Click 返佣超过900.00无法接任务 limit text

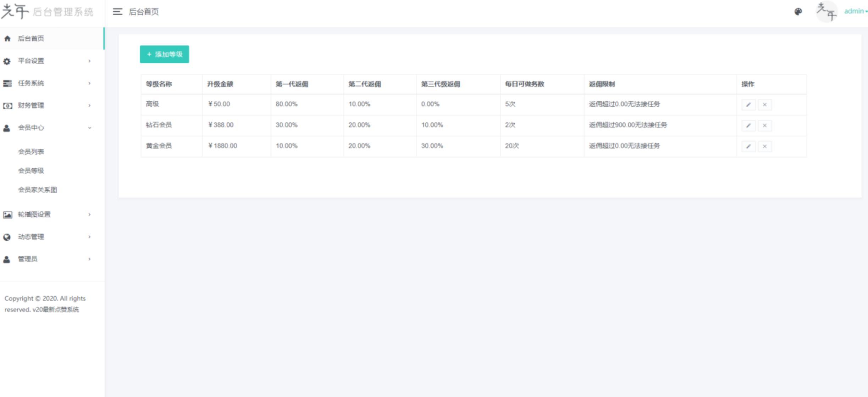coord(628,125)
